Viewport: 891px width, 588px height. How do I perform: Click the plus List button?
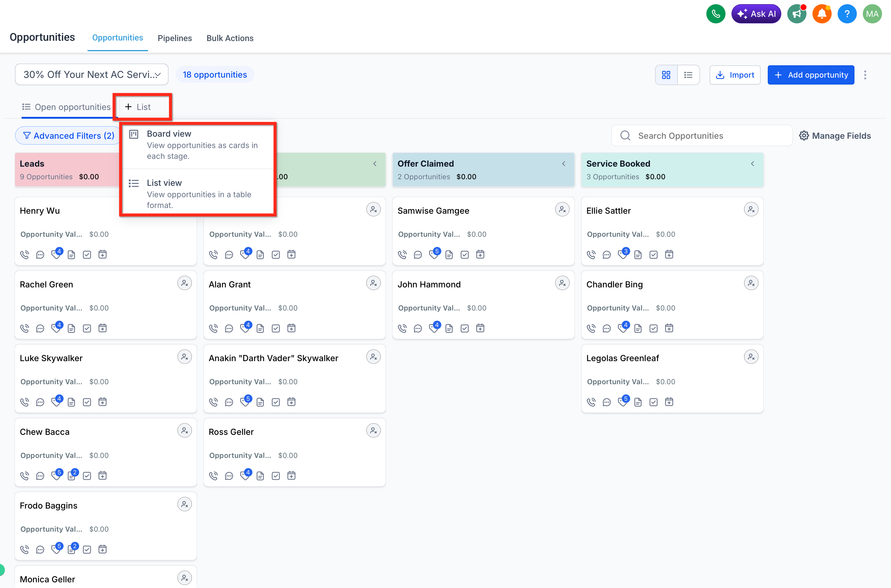(x=138, y=107)
